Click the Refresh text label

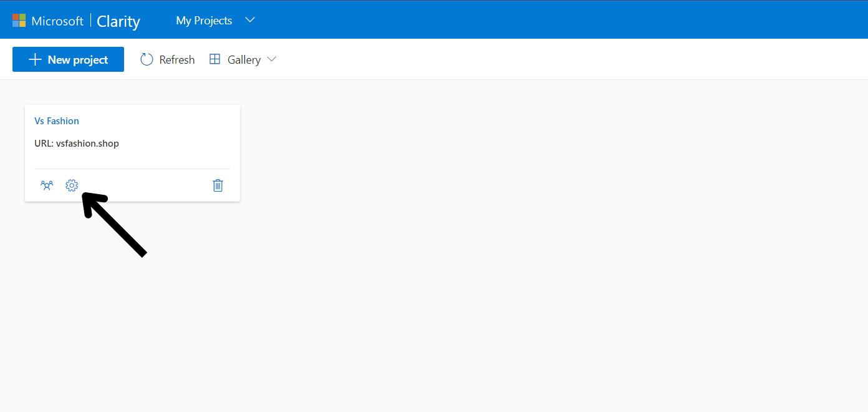177,60
